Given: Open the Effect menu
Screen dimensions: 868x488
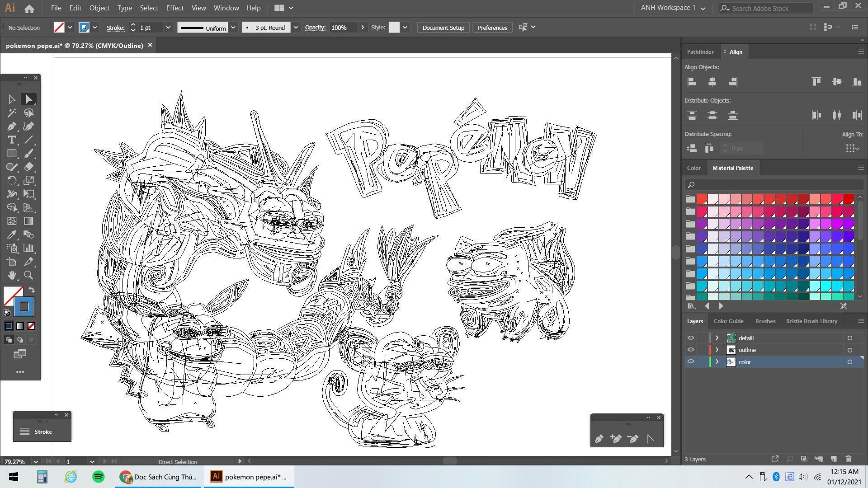Looking at the screenshot, I should (175, 8).
